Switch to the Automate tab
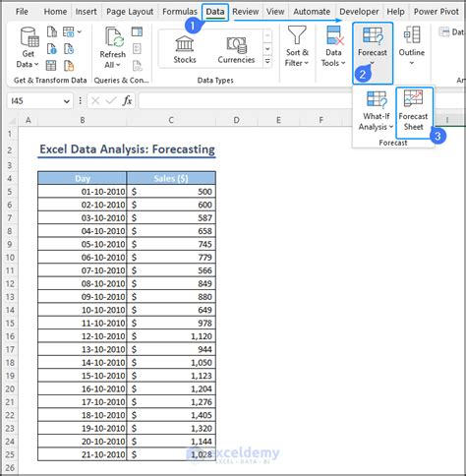 pyautogui.click(x=312, y=12)
